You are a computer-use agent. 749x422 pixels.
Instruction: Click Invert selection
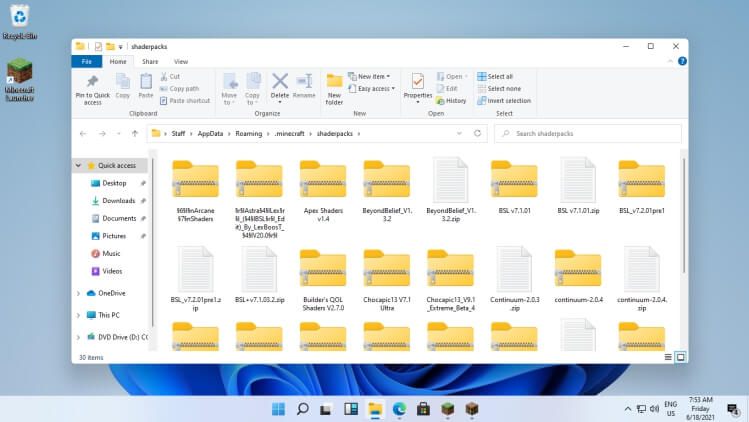pos(504,101)
